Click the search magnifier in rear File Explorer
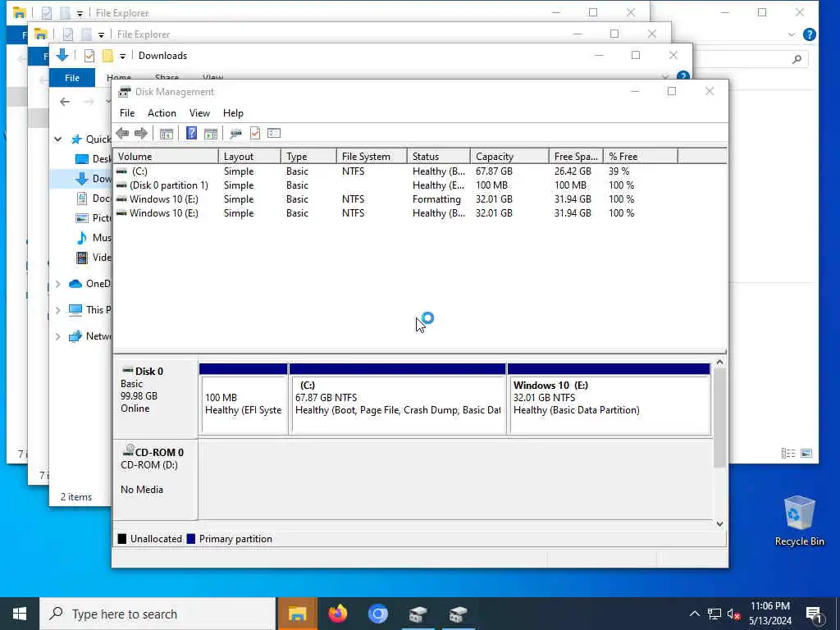840x630 pixels. point(797,59)
